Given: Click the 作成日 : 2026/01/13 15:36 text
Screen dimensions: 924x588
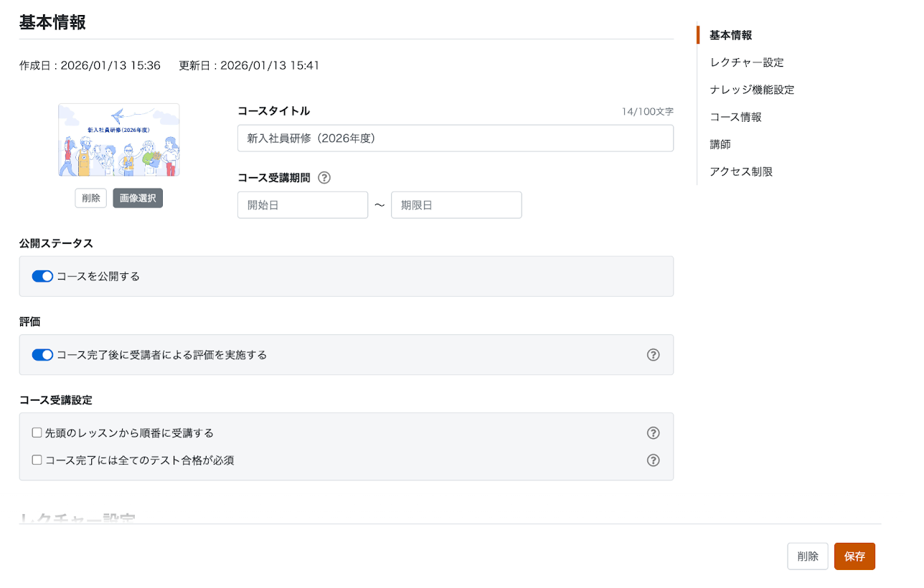Looking at the screenshot, I should click(90, 65).
